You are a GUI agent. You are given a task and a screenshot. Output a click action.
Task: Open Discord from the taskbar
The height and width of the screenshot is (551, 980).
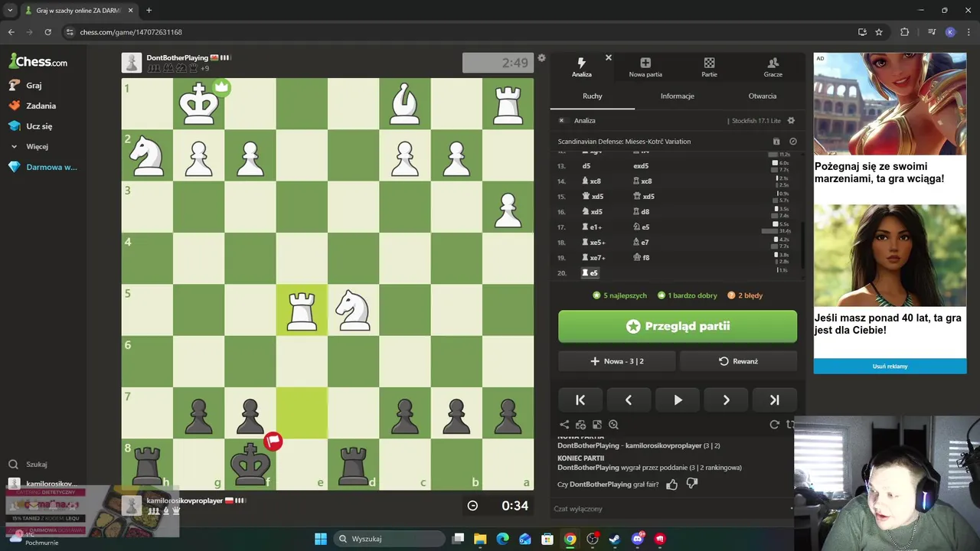click(637, 539)
